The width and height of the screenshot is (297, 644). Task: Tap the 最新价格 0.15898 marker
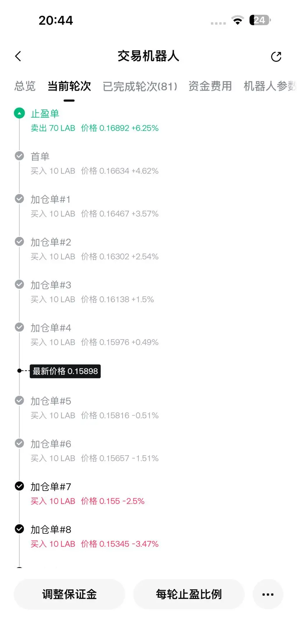(x=65, y=371)
